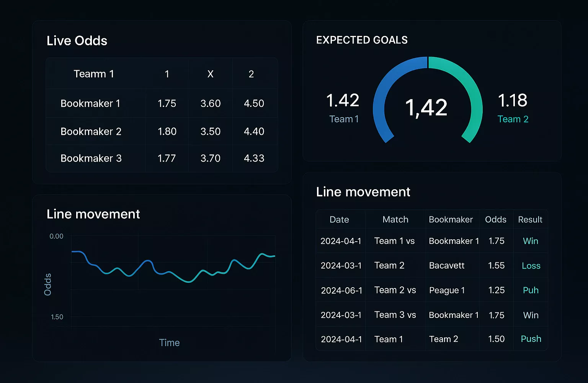This screenshot has width=588, height=383.
Task: Click the Live Odds panel title
Action: pos(77,41)
